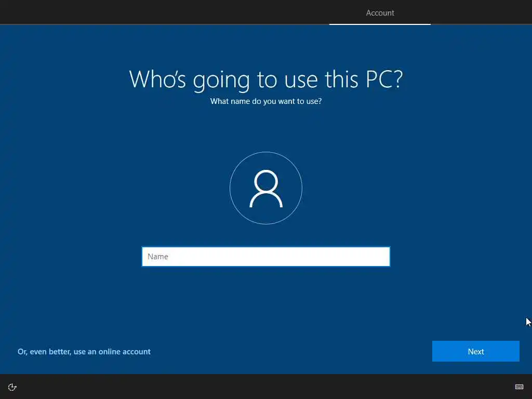The height and width of the screenshot is (399, 532).
Task: Click the Name input field
Action: pos(265,257)
